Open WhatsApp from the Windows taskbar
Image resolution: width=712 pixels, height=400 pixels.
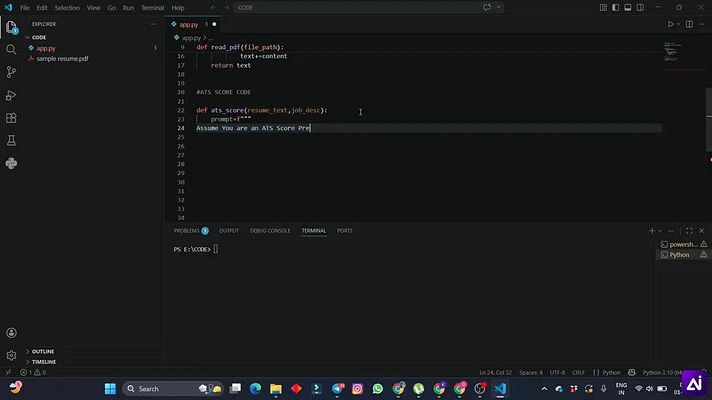coord(377,389)
